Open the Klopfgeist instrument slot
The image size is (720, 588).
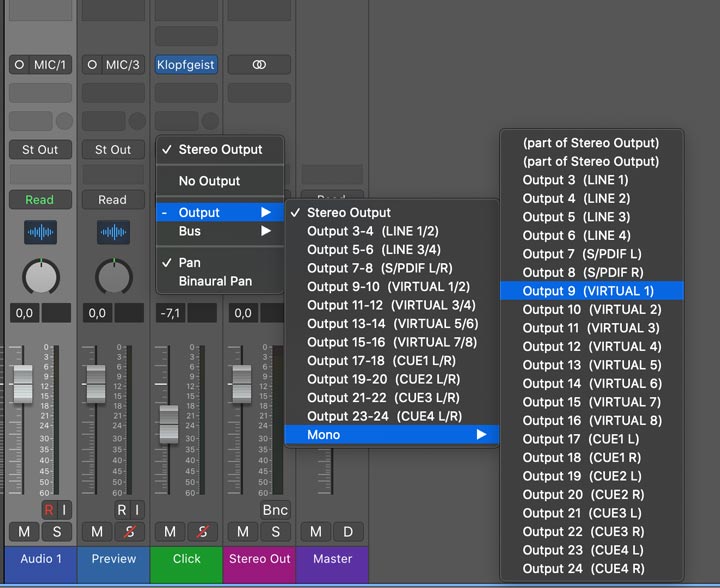point(186,65)
